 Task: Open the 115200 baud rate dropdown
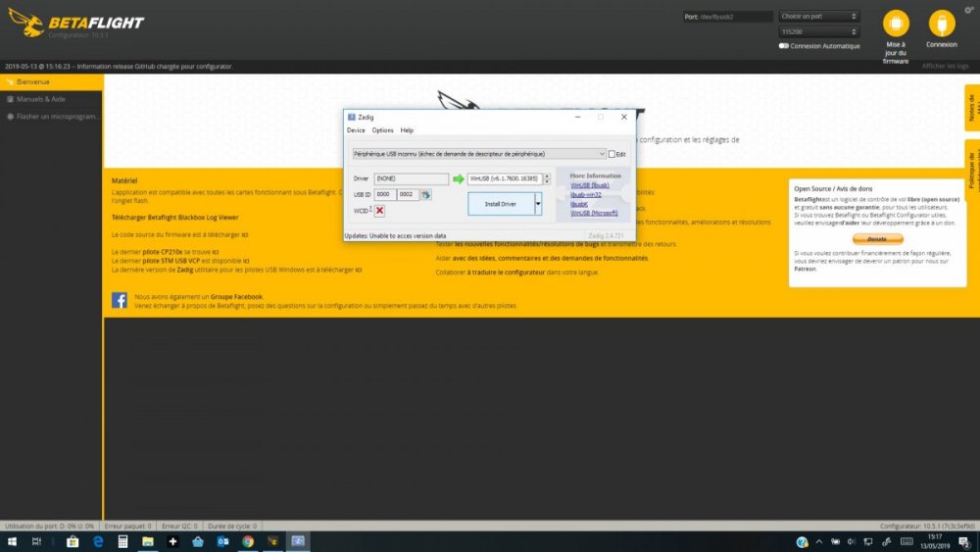click(818, 31)
